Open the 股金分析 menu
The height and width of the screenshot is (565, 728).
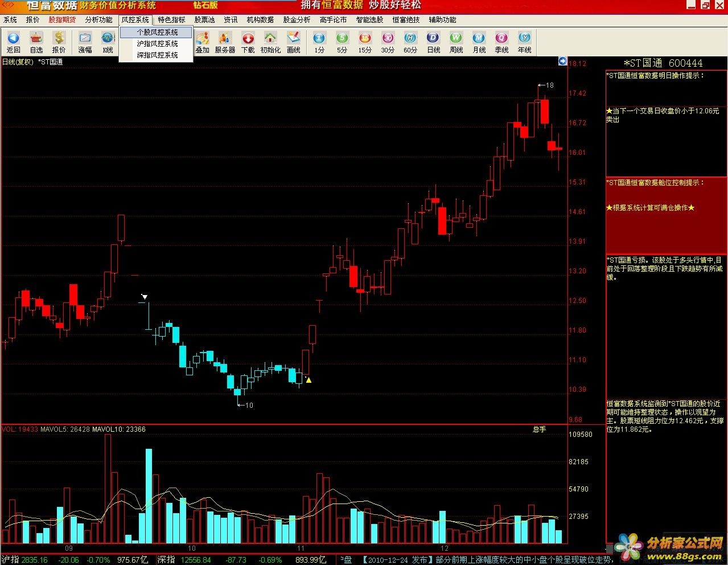click(297, 20)
